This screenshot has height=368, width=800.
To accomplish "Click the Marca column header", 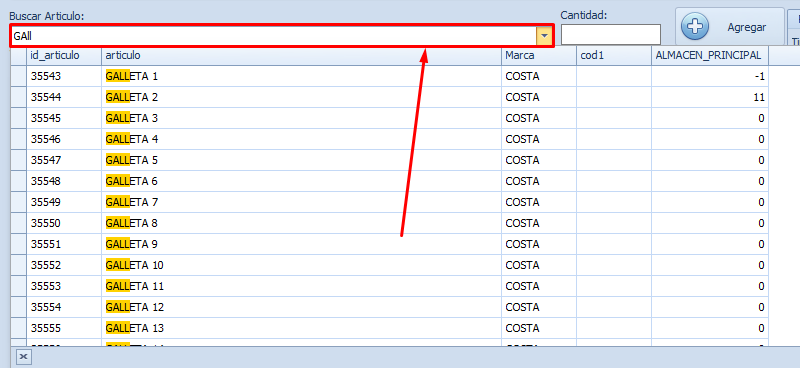I will [539, 55].
